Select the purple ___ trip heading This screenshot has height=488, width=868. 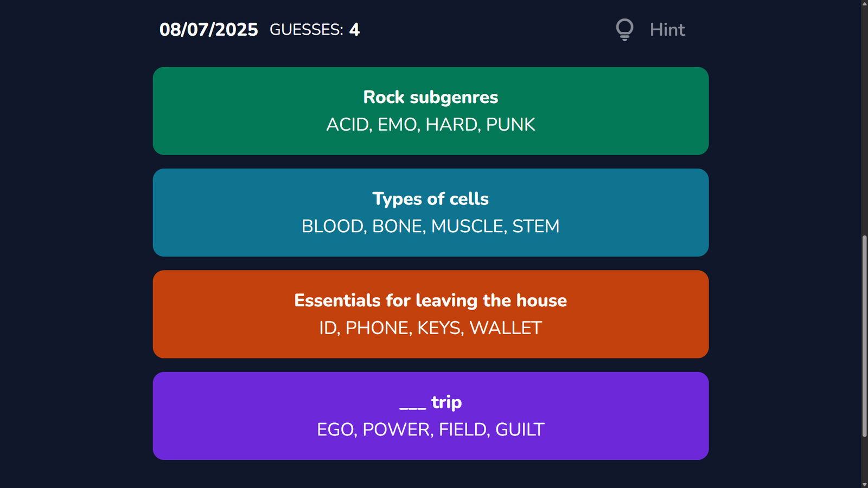point(430,402)
